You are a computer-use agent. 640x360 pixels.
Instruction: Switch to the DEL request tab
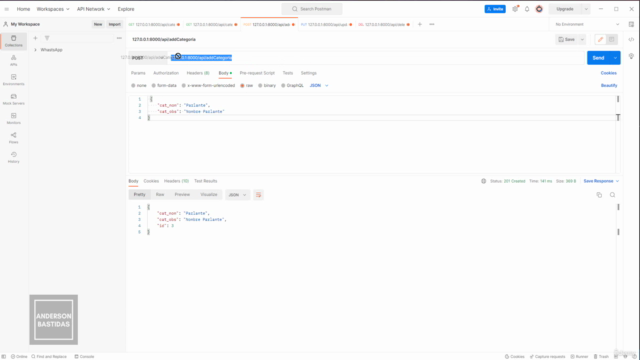pos(384,24)
